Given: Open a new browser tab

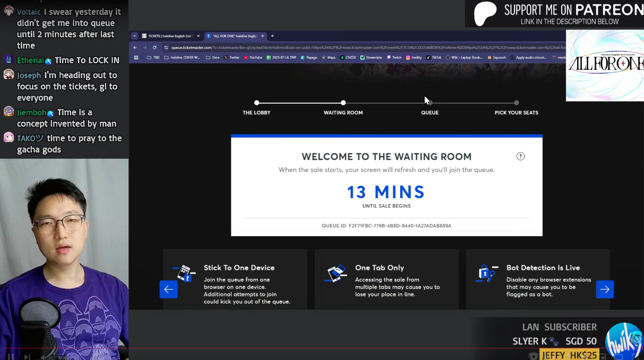Looking at the screenshot, I should (x=272, y=36).
